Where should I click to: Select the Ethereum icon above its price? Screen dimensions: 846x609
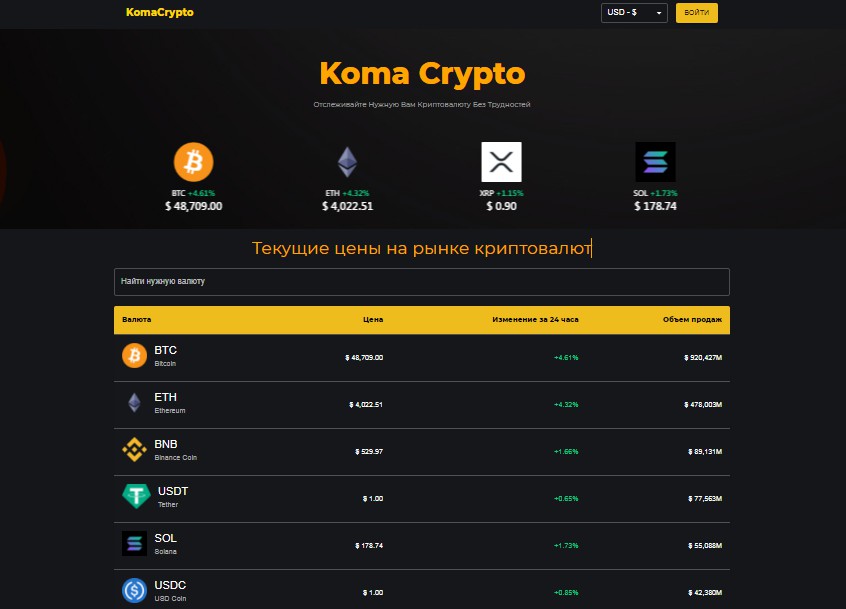[x=347, y=160]
